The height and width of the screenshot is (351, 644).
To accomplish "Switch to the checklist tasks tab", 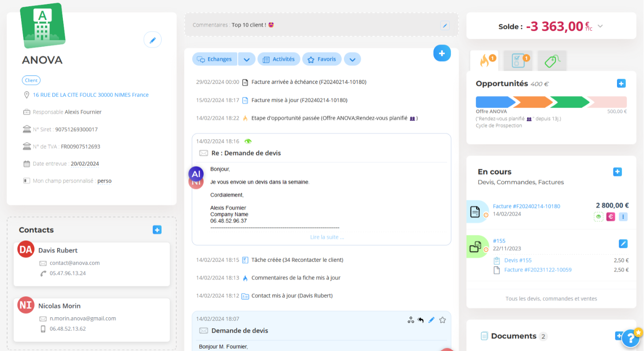I will (x=518, y=61).
